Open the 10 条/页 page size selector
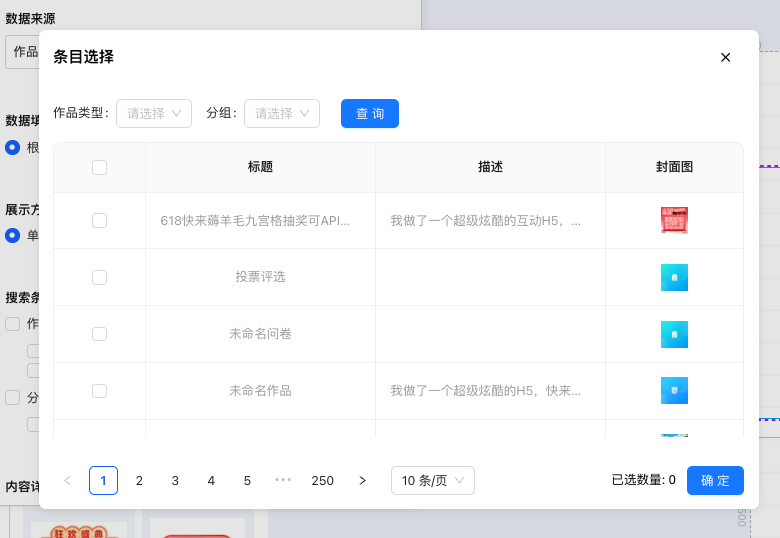Viewport: 780px width, 538px height. [x=432, y=481]
